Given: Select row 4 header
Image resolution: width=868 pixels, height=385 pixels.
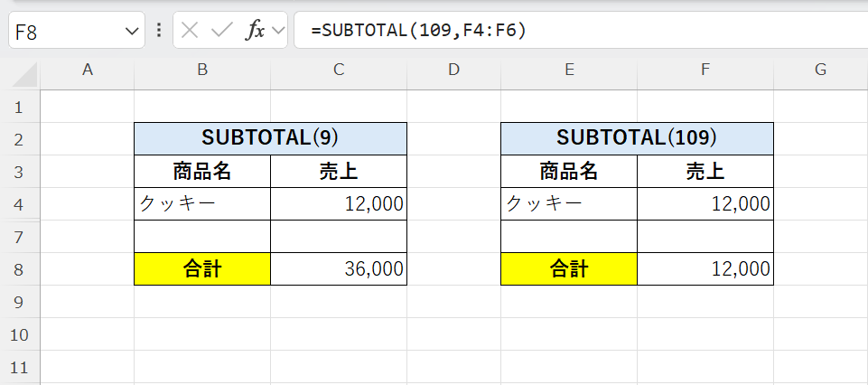Looking at the screenshot, I should 21,204.
